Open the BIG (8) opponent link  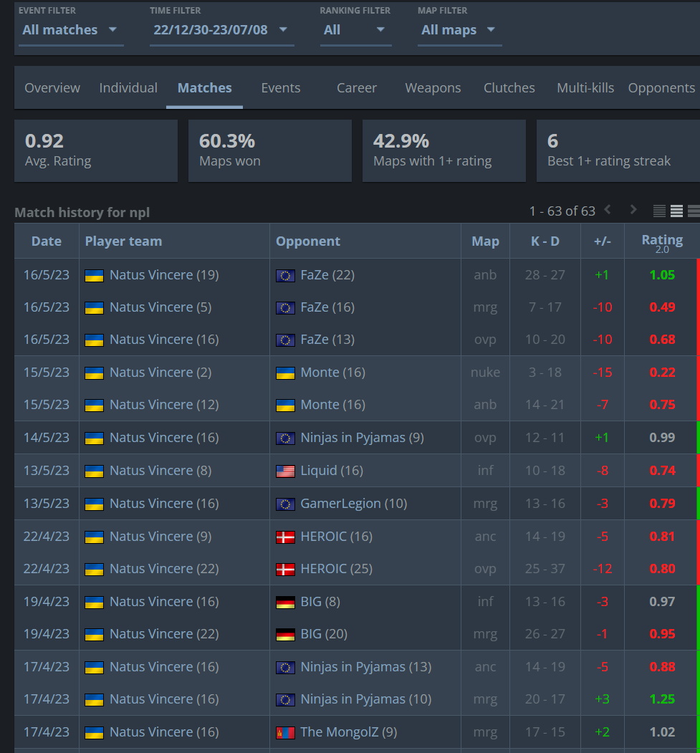(x=320, y=602)
